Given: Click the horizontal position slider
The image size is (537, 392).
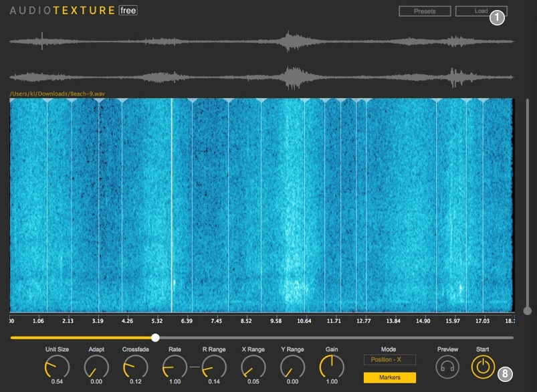Looking at the screenshot, I should tap(155, 338).
